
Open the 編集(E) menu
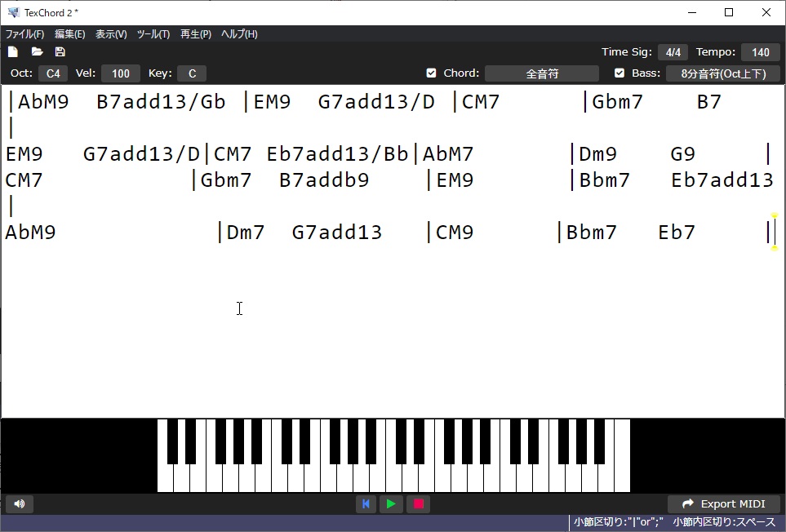coord(69,34)
